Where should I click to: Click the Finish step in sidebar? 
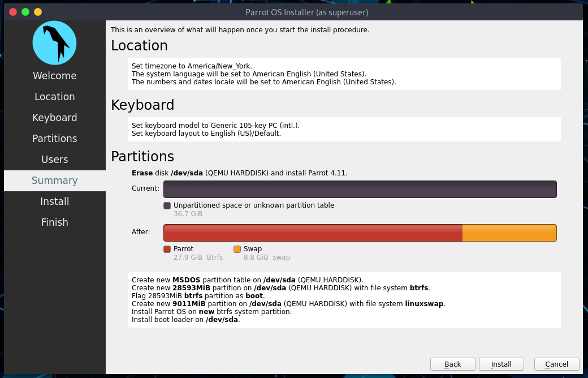click(55, 222)
